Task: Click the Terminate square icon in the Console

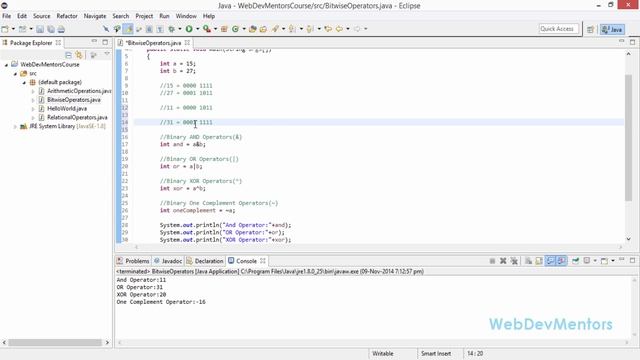Action: (x=492, y=261)
